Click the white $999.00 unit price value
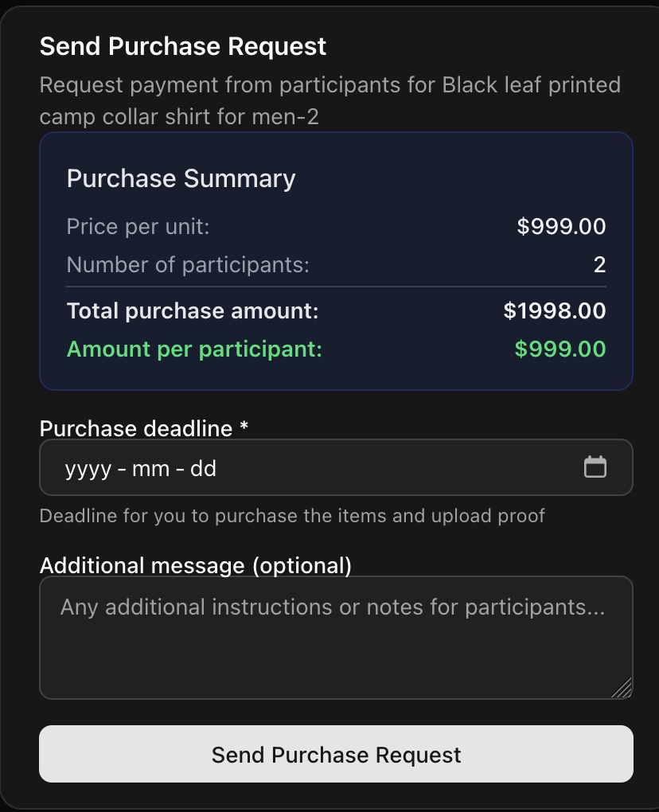This screenshot has width=659, height=812. pyautogui.click(x=561, y=226)
